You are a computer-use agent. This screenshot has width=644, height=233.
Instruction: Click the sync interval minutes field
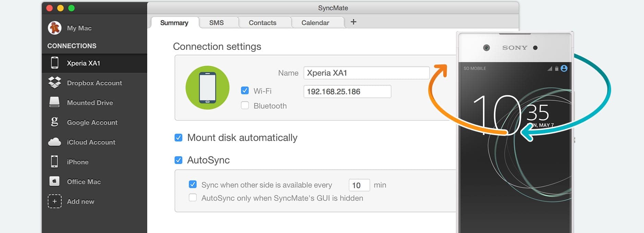click(359, 185)
